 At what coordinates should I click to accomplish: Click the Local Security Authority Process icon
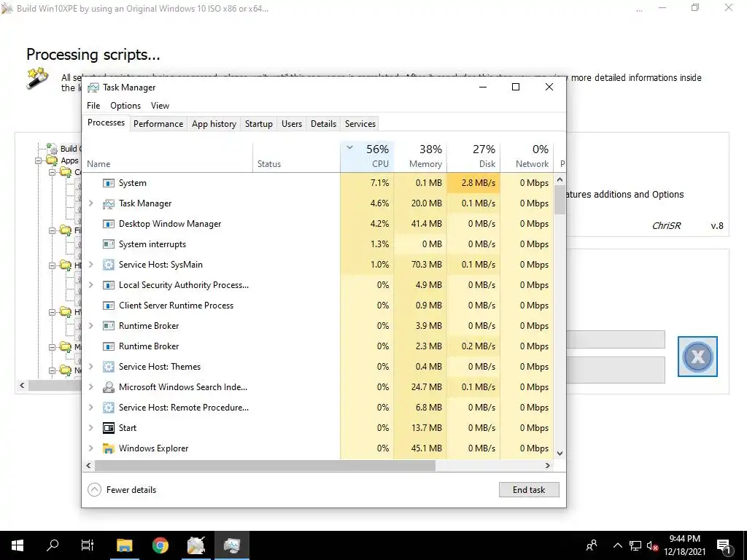[x=109, y=285]
